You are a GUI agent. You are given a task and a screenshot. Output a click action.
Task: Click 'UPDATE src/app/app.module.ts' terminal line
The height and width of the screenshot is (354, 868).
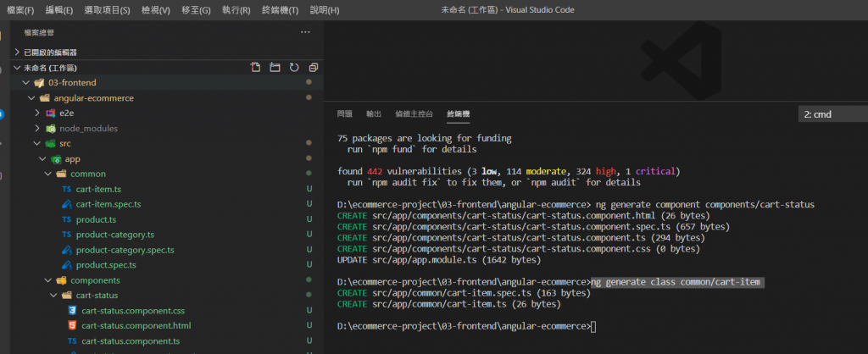tap(439, 260)
